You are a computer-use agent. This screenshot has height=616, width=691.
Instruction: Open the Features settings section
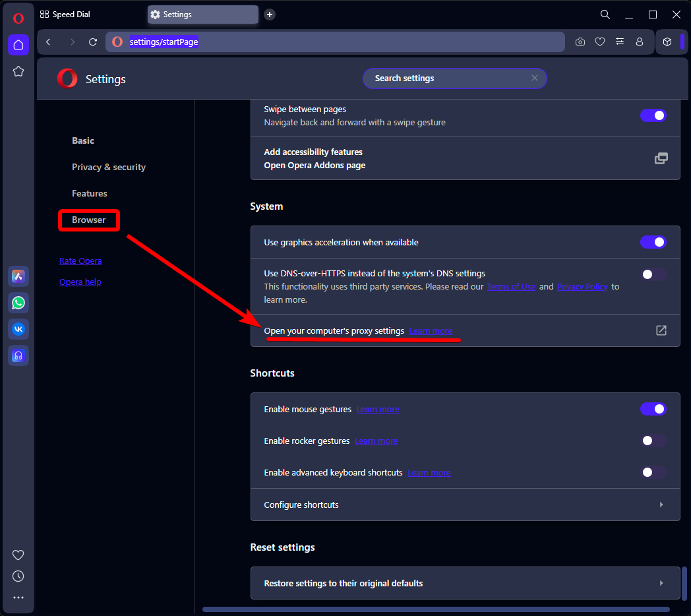click(x=90, y=194)
